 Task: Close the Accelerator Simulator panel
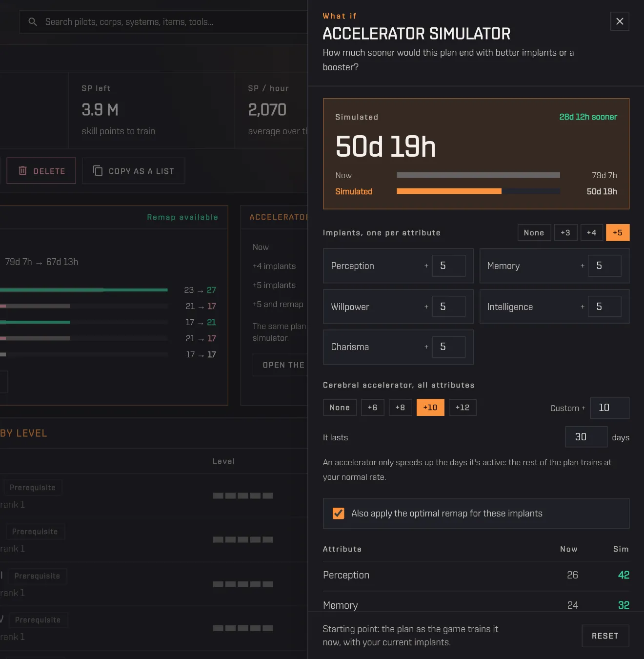click(620, 21)
